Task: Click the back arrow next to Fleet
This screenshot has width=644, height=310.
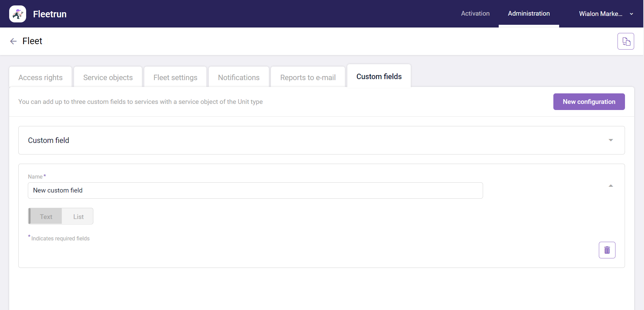Action: pyautogui.click(x=13, y=41)
